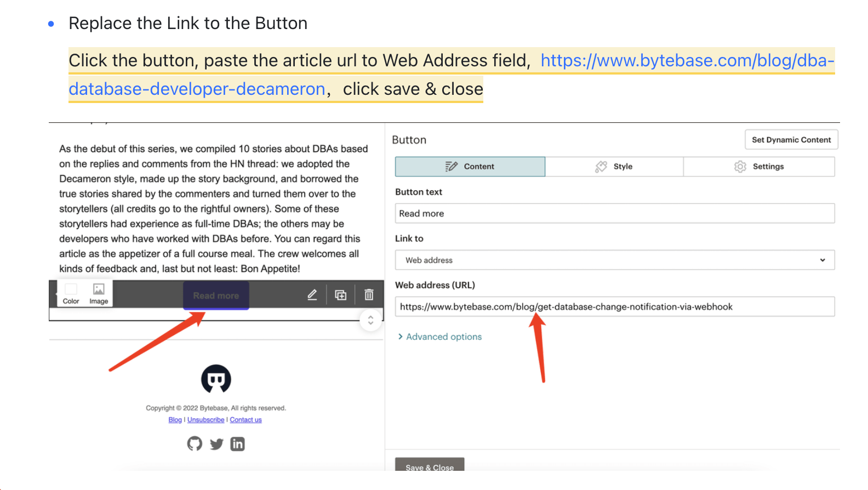Click the duplicate block icon

pyautogui.click(x=341, y=295)
